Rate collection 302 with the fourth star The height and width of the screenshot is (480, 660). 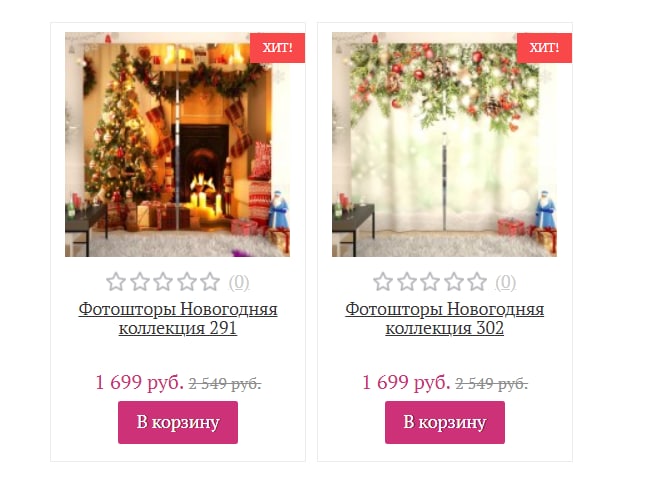tap(454, 282)
